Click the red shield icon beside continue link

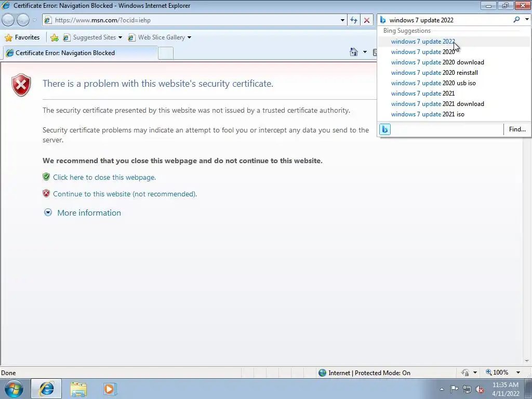coord(46,193)
